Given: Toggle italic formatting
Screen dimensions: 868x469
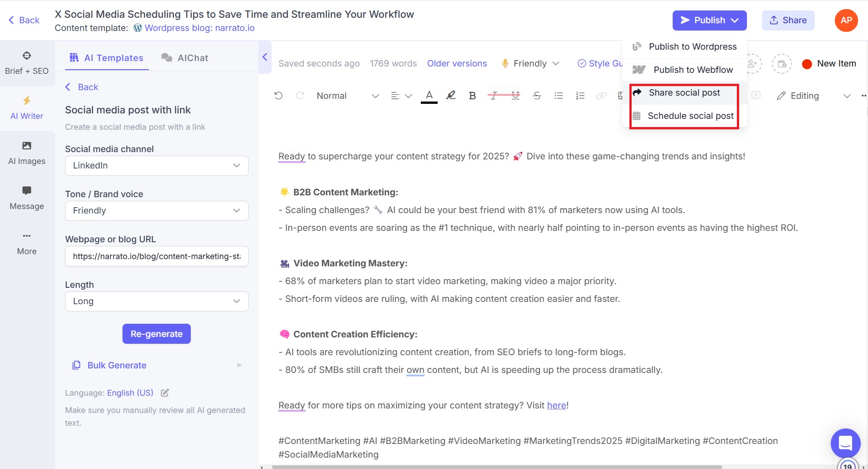Looking at the screenshot, I should pyautogui.click(x=494, y=96).
